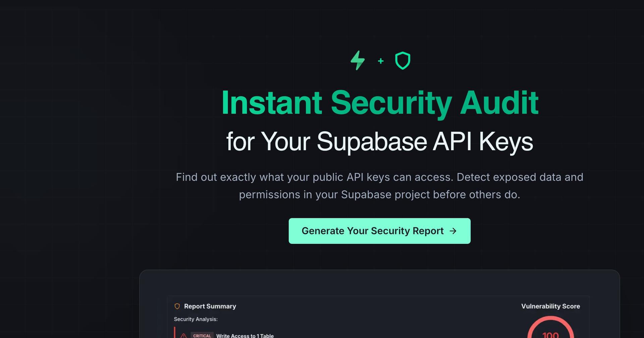Click the green shield icon

point(402,61)
